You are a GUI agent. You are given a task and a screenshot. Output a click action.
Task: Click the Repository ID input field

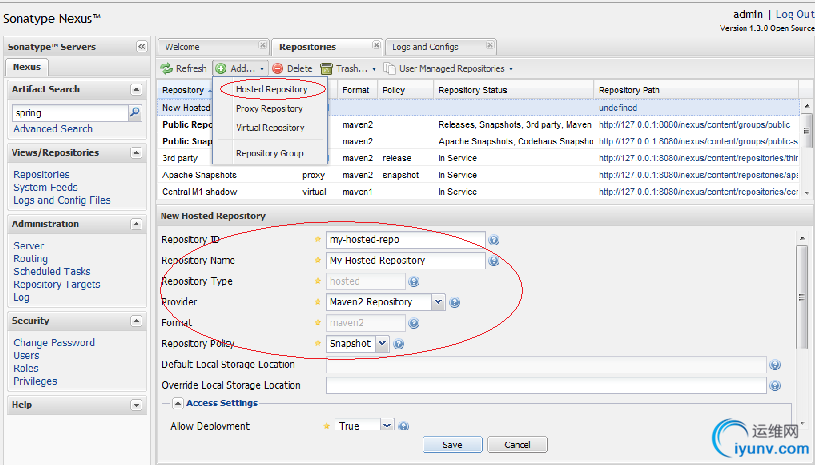[405, 240]
